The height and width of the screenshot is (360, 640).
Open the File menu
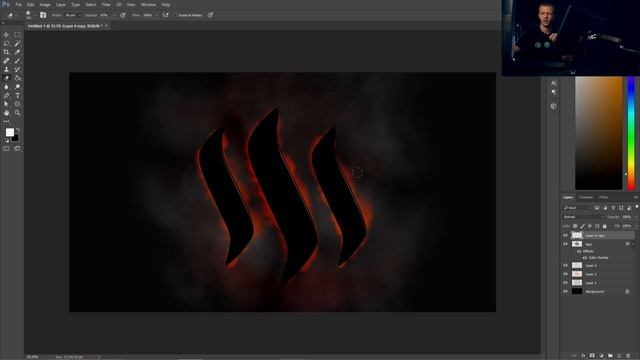pyautogui.click(x=18, y=4)
